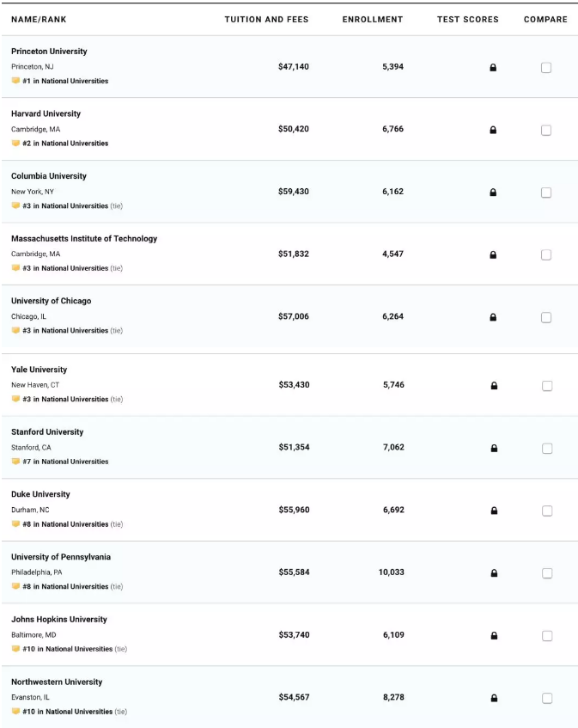Click Columbia University's locked test scores icon
Image resolution: width=578 pixels, height=728 pixels.
coord(493,193)
